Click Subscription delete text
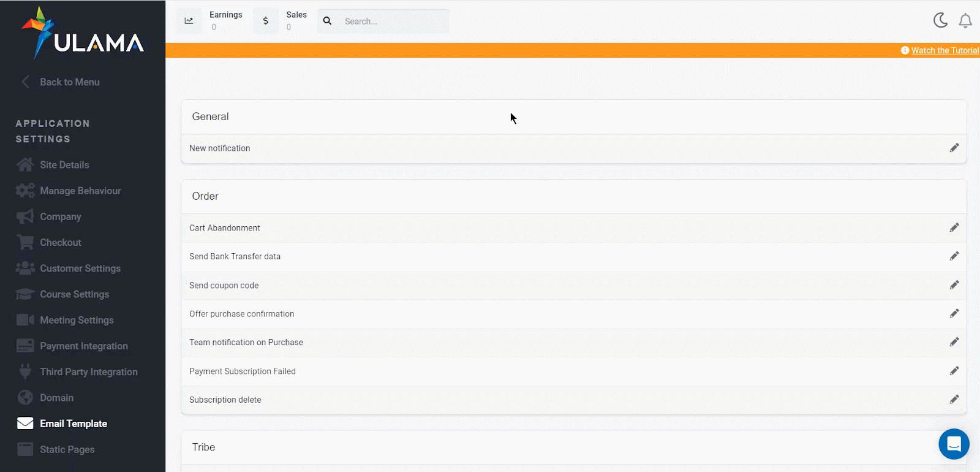980x472 pixels. pyautogui.click(x=225, y=400)
